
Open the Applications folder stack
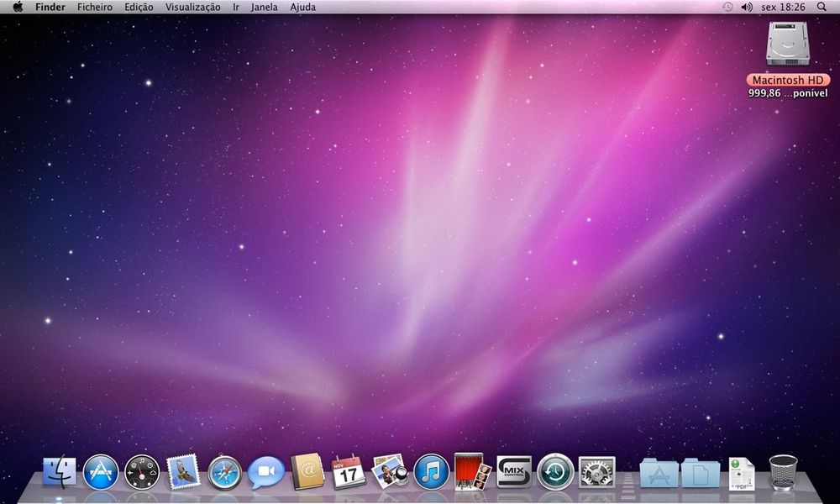659,473
